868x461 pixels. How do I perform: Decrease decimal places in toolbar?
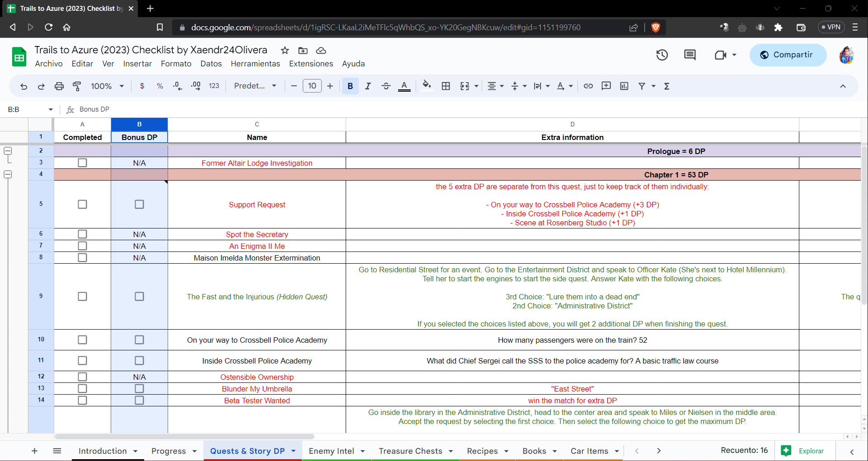(x=178, y=86)
